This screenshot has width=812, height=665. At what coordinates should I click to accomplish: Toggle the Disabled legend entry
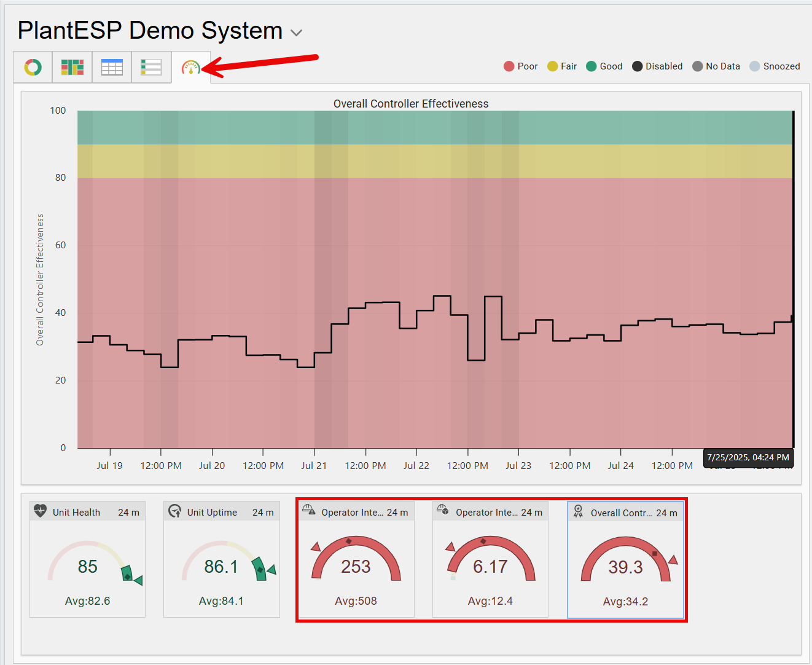(657, 66)
